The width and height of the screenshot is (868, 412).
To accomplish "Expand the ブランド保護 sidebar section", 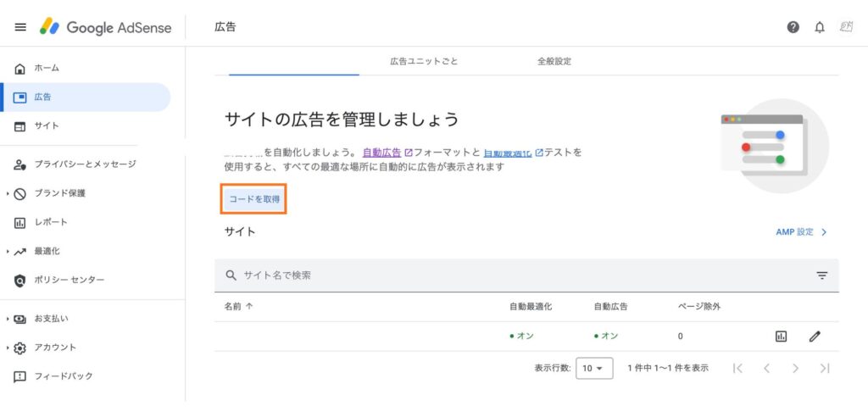I will [x=59, y=193].
